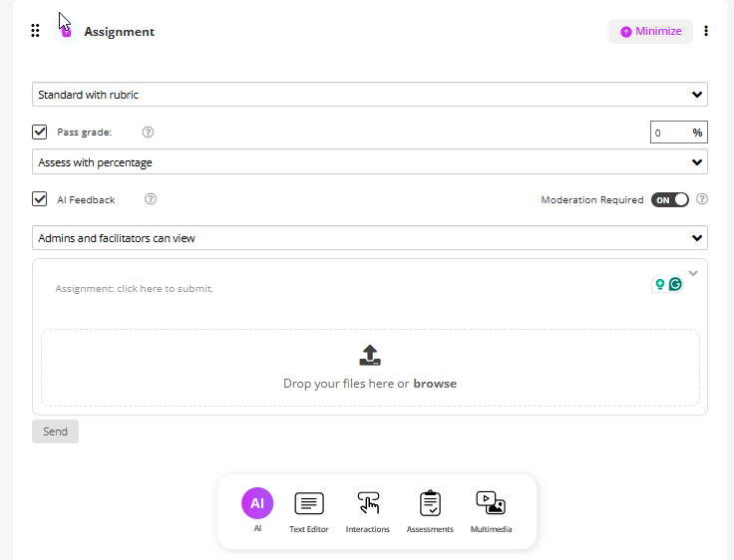This screenshot has width=734, height=560.
Task: Click the Moderation Required label
Action: 592,199
